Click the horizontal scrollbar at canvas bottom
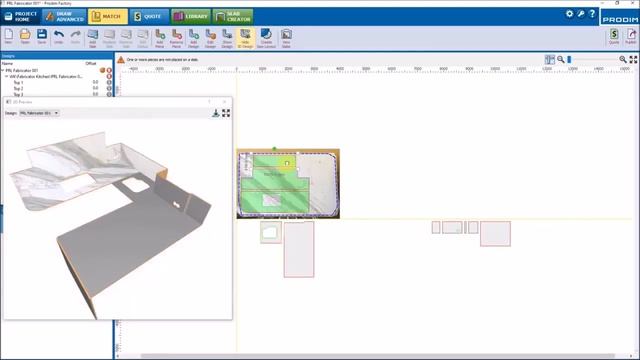Image resolution: width=640 pixels, height=360 pixels. click(x=378, y=356)
